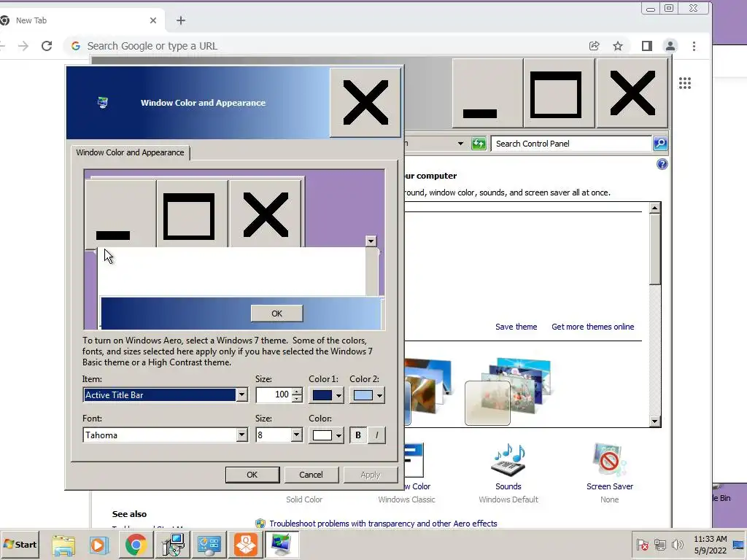Screen dimensions: 747x560
Task: Open a new Chrome tab with plus button
Action: [x=181, y=20]
